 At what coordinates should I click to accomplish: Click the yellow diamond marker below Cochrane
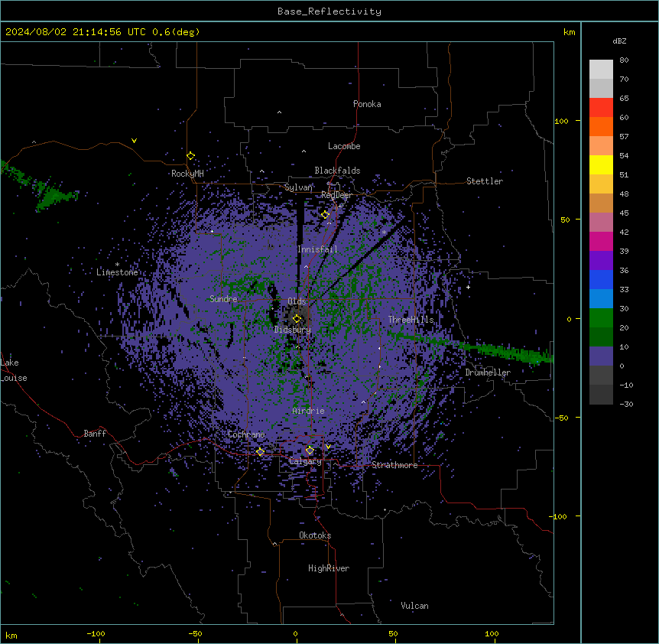tap(260, 452)
